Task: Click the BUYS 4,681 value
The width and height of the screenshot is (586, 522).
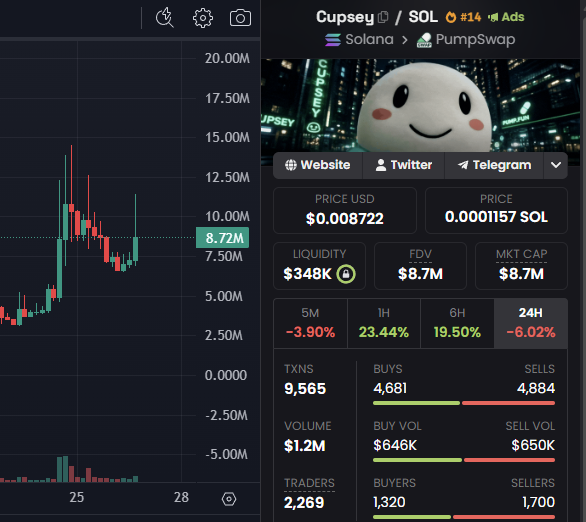Action: pos(390,388)
